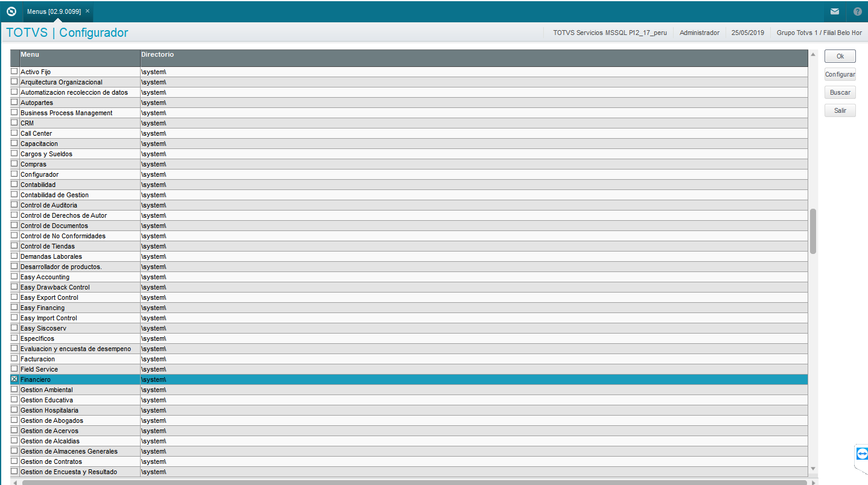Select the Gestion Educativa row

point(409,400)
